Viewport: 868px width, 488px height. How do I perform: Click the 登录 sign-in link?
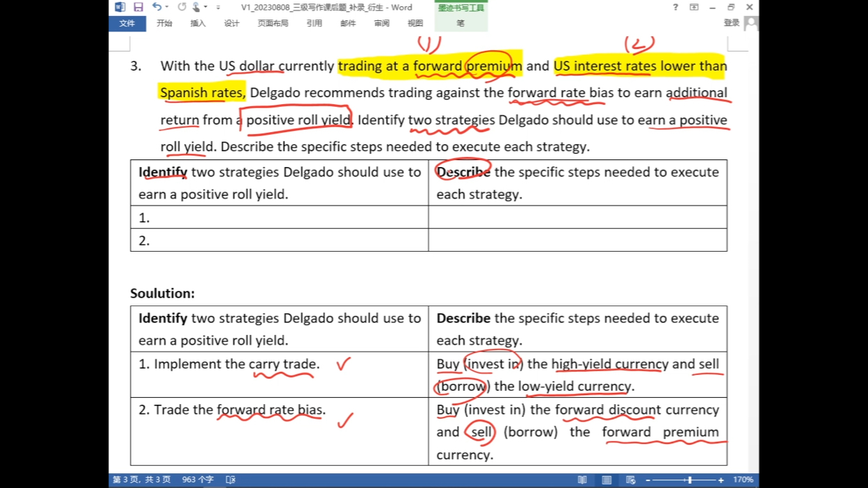[732, 23]
